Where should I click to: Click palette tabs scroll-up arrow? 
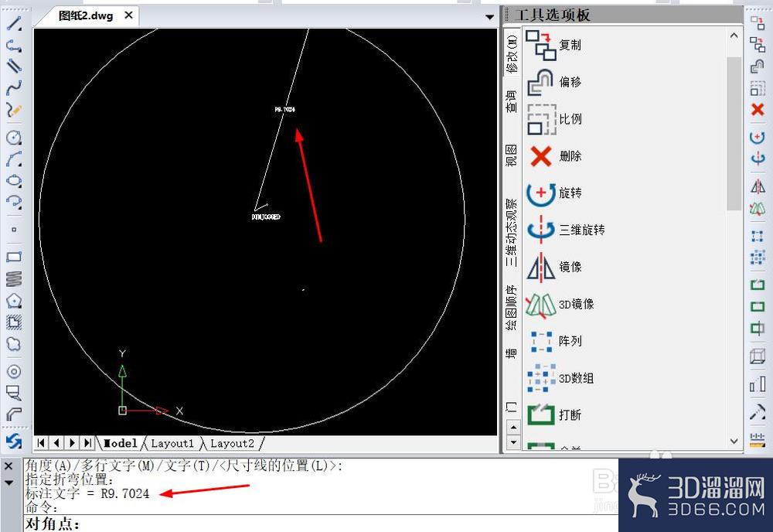(513, 427)
